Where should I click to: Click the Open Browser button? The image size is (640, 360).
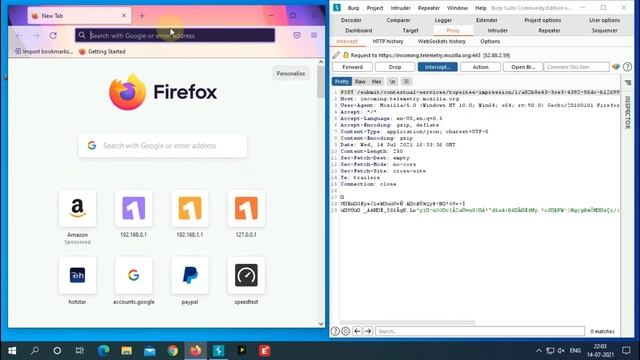coord(523,67)
